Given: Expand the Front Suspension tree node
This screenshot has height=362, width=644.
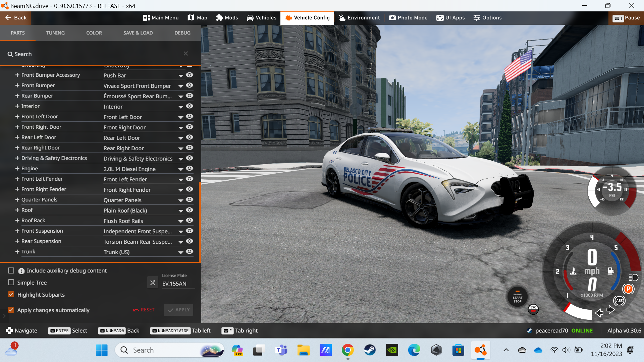Looking at the screenshot, I should (x=17, y=231).
